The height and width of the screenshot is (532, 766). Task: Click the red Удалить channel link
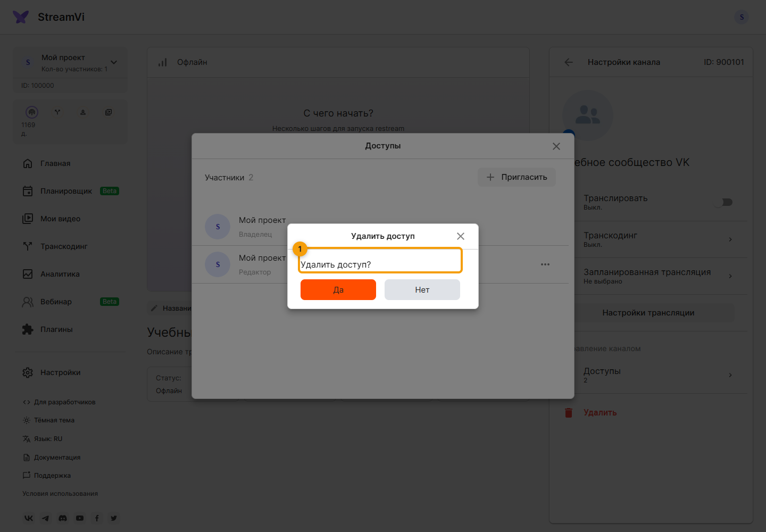coord(600,413)
